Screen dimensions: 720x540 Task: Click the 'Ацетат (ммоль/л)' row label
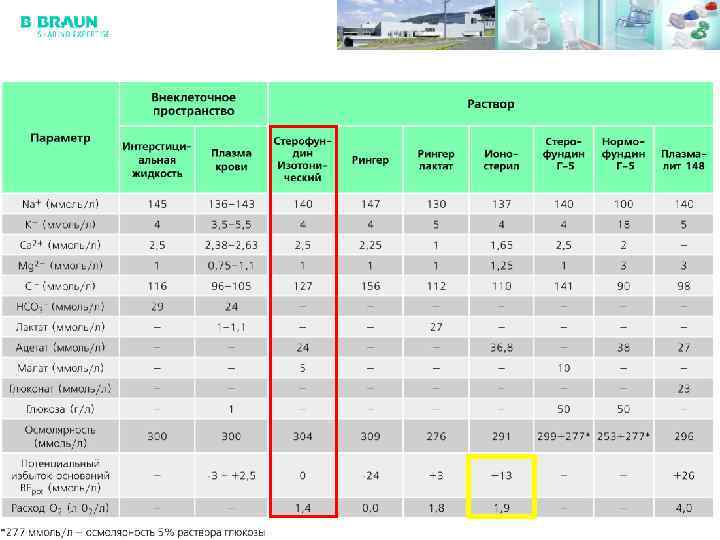pos(60,348)
